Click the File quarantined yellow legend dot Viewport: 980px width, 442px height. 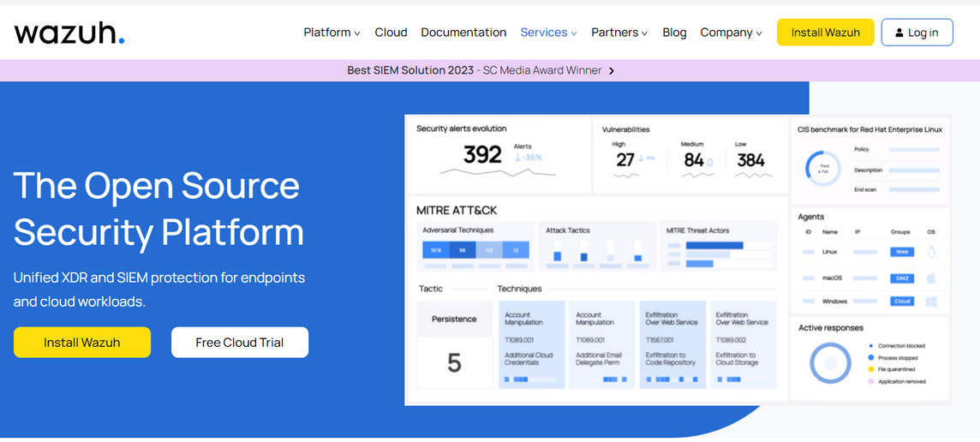(870, 369)
